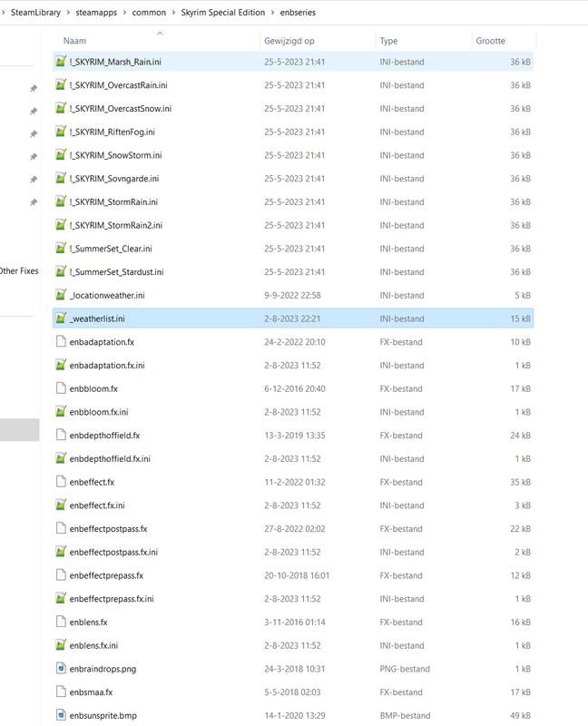Click the enbeffectpostpass.fx blank file icon

pos(61,528)
